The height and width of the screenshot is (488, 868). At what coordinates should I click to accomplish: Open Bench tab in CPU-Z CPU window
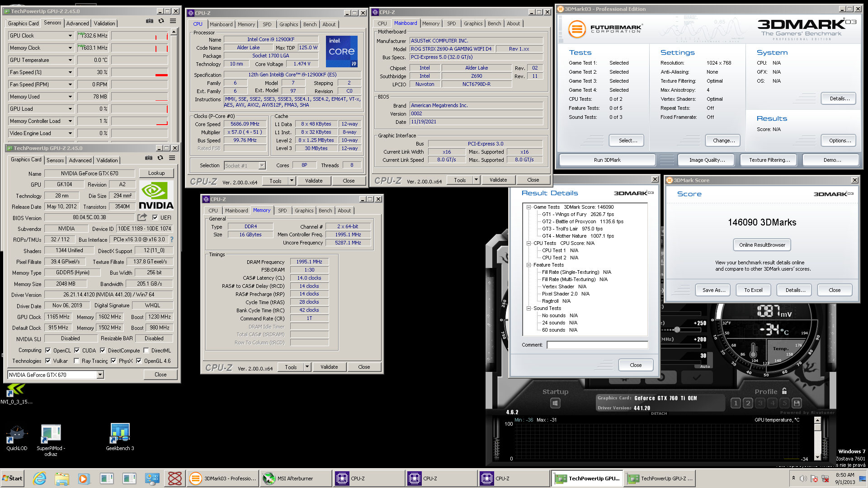pyautogui.click(x=310, y=24)
